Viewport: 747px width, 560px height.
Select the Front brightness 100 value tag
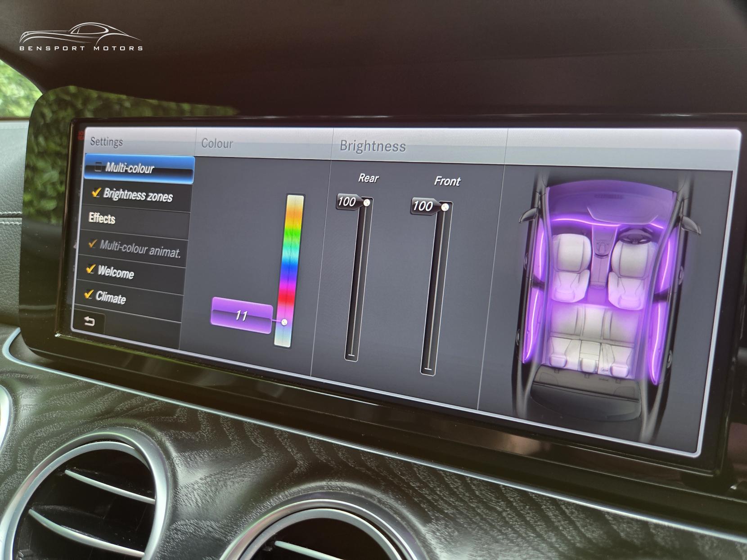click(x=423, y=206)
